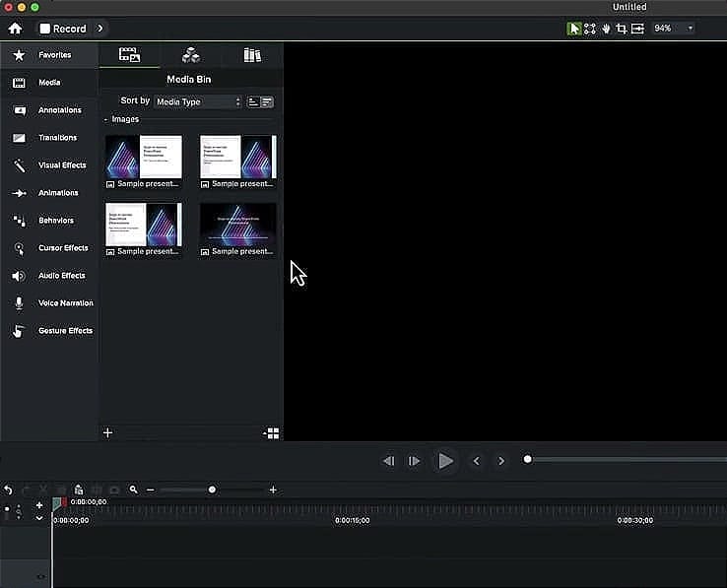
Task: Select the Crop tool
Action: pos(622,29)
